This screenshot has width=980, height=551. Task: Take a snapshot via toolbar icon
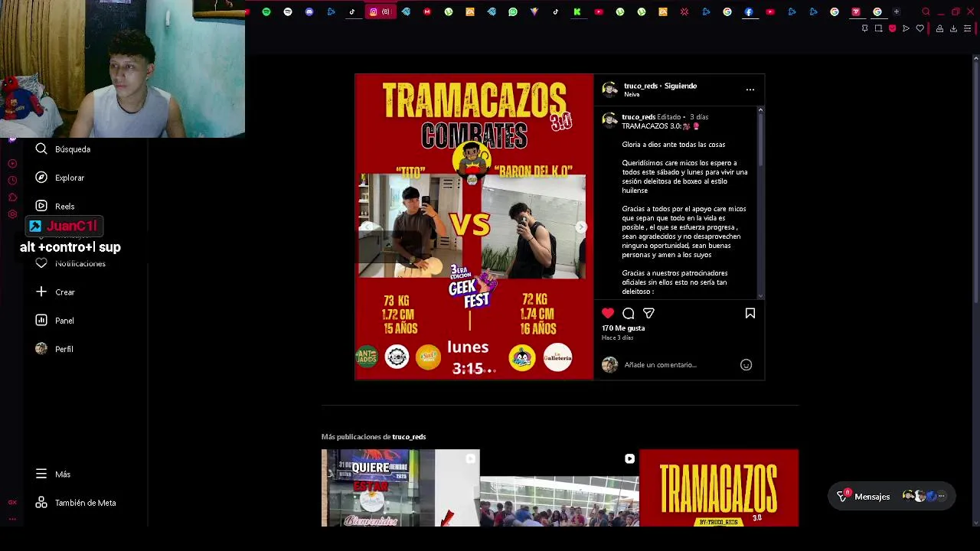pos(879,28)
